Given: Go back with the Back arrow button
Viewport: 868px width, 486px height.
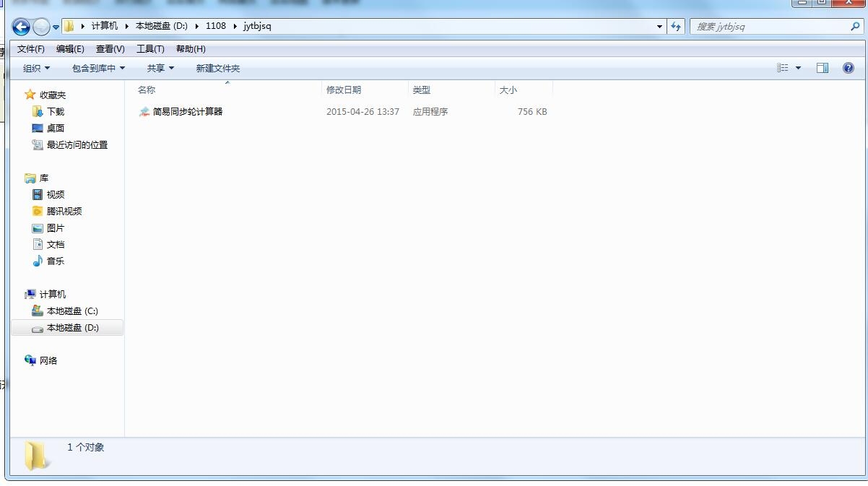Looking at the screenshot, I should (x=21, y=27).
